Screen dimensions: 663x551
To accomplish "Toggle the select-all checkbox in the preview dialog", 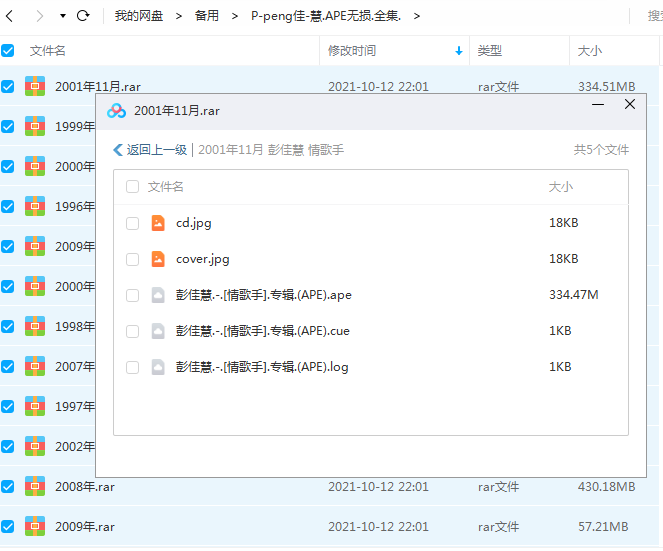I will 132,187.
